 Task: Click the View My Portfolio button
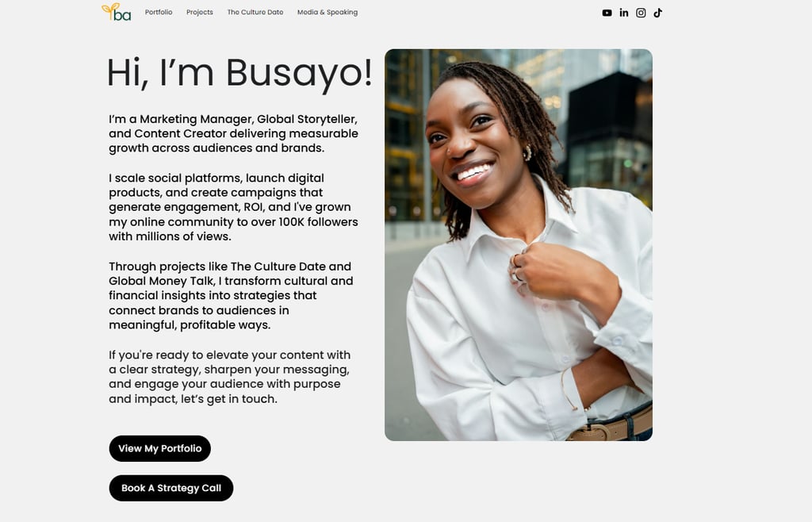(x=160, y=448)
